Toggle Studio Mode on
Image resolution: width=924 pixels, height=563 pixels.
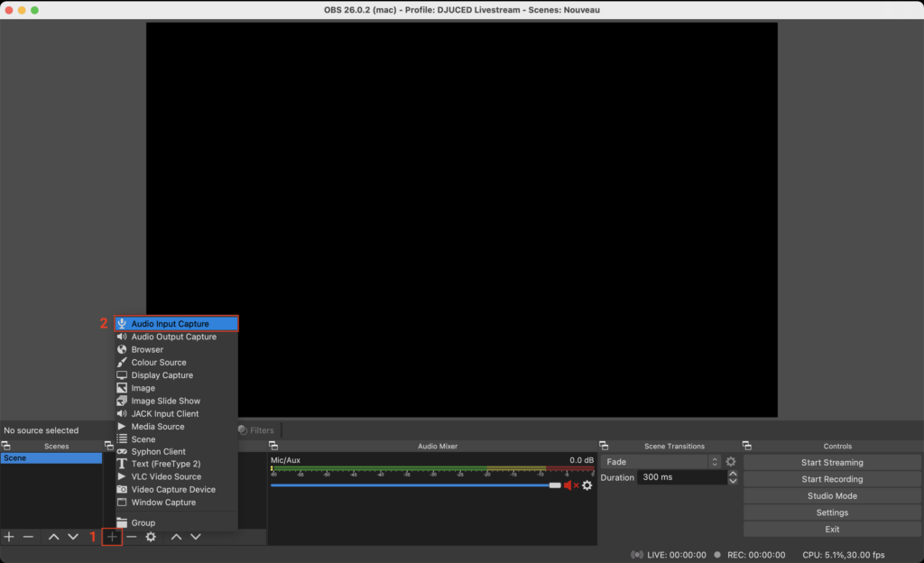(x=832, y=496)
